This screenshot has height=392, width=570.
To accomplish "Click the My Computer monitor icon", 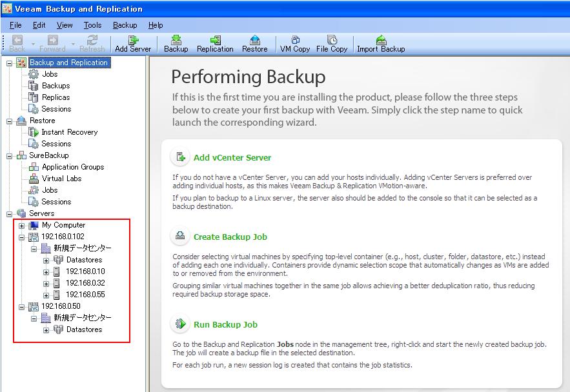I will click(x=34, y=226).
